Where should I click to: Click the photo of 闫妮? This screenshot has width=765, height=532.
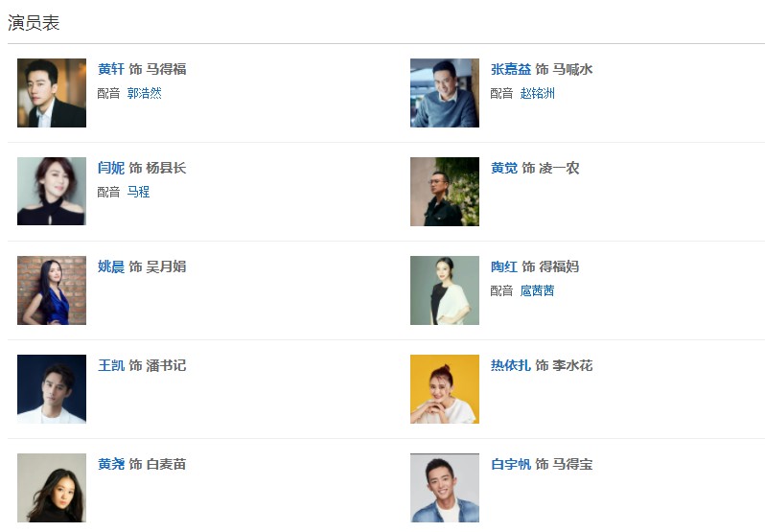(x=52, y=192)
